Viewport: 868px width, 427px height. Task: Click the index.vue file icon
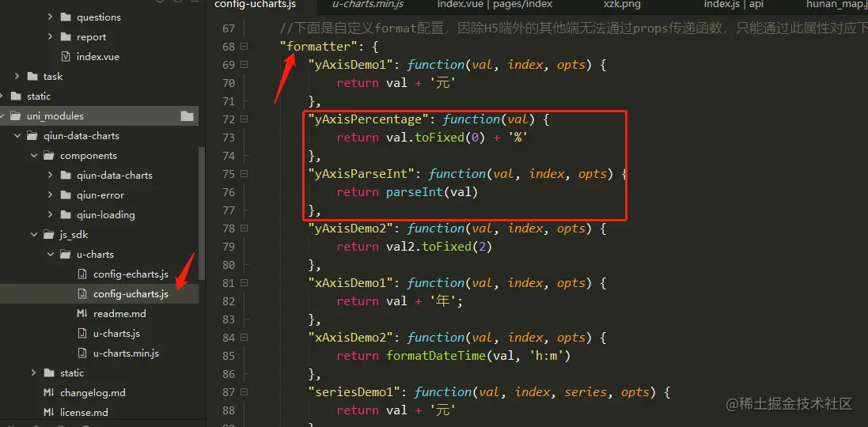click(x=66, y=56)
